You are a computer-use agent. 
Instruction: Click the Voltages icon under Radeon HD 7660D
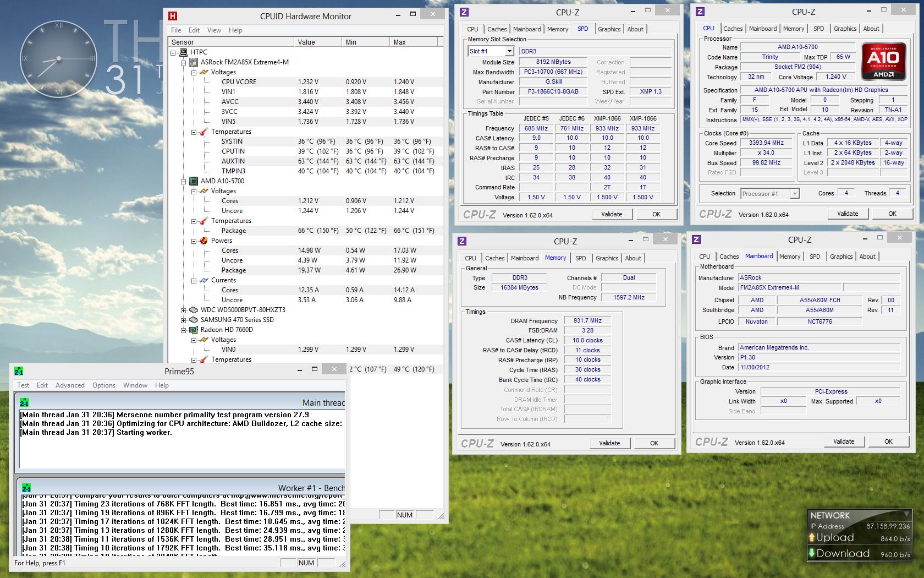(x=204, y=340)
